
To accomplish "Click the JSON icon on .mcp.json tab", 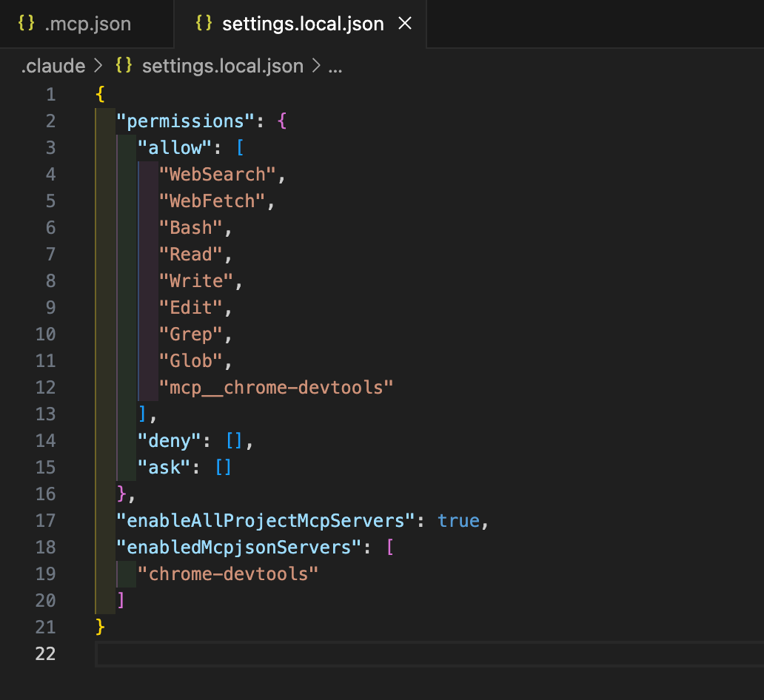I will coord(27,24).
